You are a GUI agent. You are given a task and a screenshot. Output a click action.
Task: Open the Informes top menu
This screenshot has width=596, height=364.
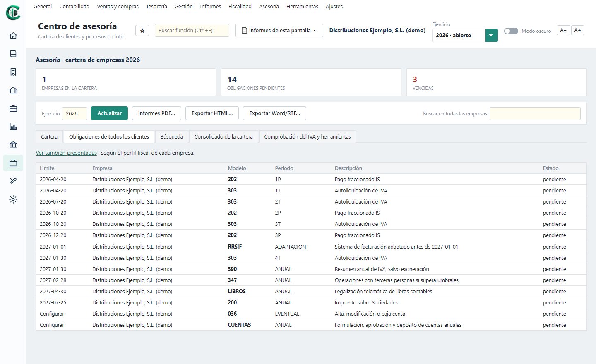(x=211, y=7)
